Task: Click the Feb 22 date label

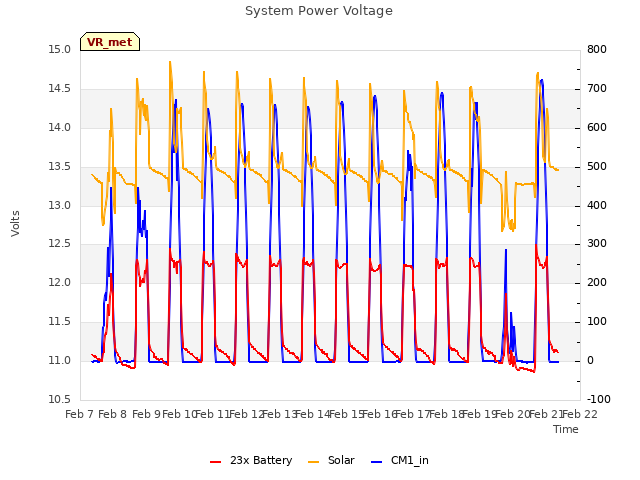Action: coord(580,414)
